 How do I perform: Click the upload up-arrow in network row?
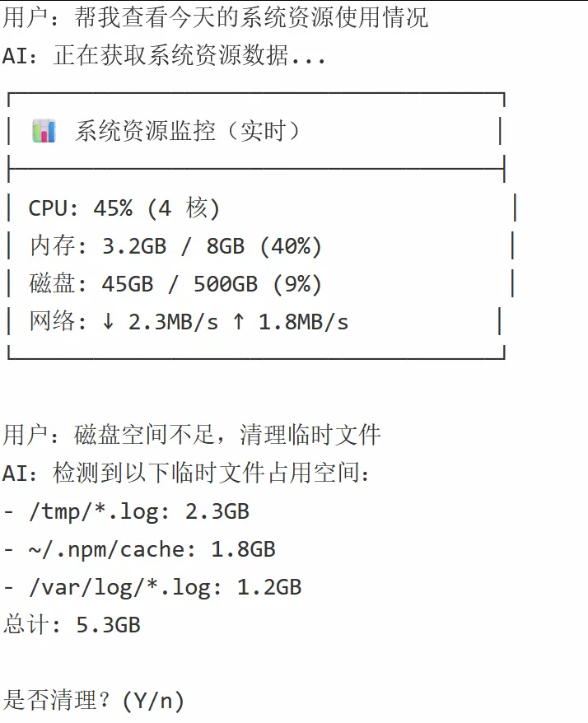[x=238, y=322]
